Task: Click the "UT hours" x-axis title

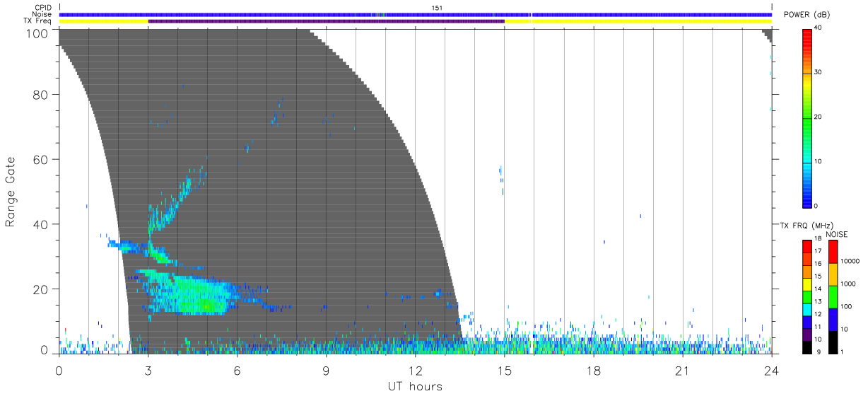Action: 415,386
